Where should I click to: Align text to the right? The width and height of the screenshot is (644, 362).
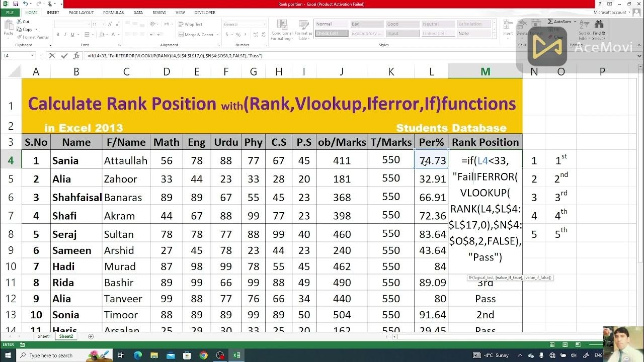point(142,35)
